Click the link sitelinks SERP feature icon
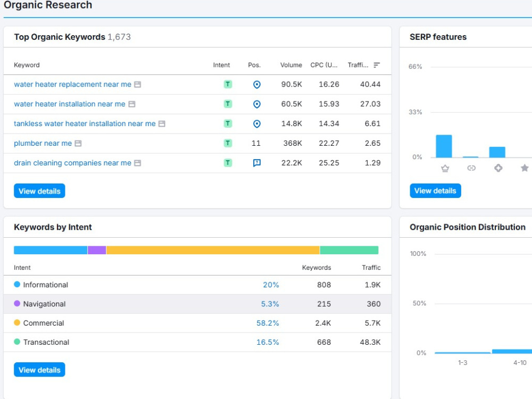The image size is (532, 399). (471, 168)
